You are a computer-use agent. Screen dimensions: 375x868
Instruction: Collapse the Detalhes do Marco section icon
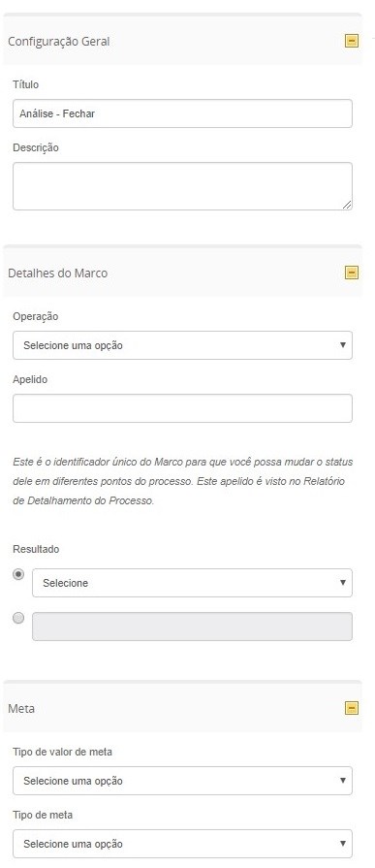(x=351, y=273)
